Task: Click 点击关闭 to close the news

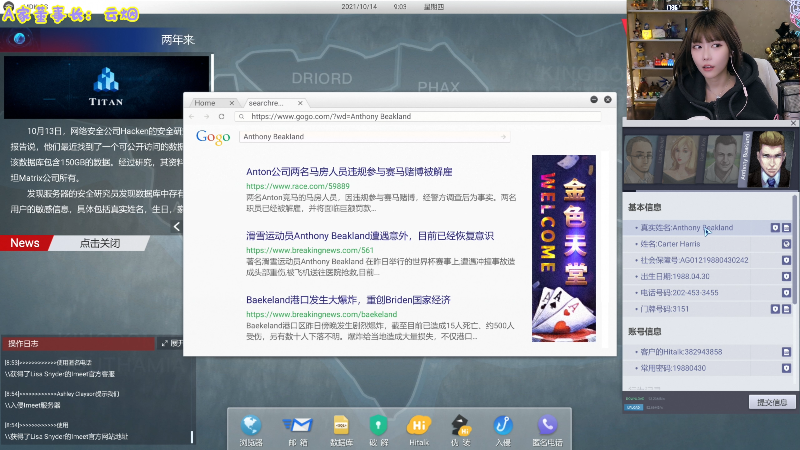Action: [100, 243]
